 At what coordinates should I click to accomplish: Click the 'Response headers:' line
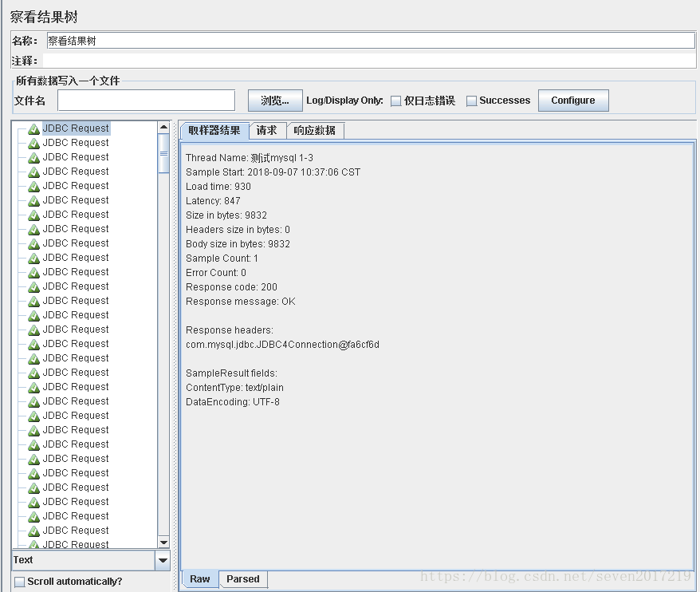click(230, 330)
